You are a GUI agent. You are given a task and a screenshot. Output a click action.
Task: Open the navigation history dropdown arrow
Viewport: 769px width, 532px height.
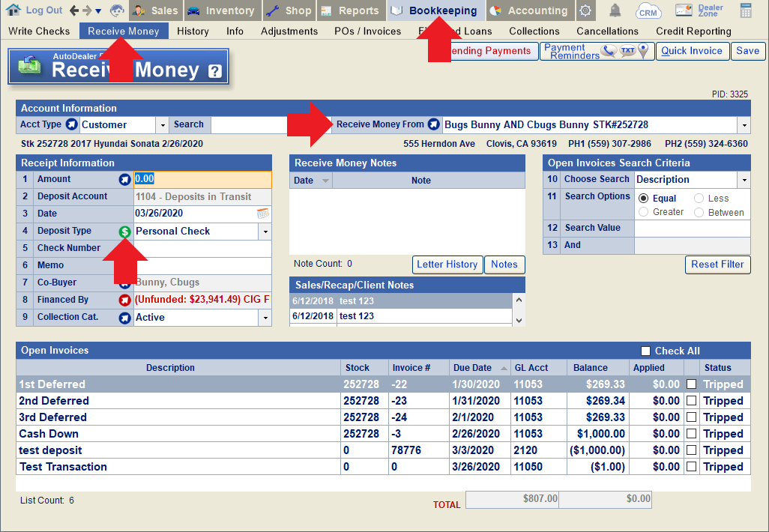coord(98,10)
